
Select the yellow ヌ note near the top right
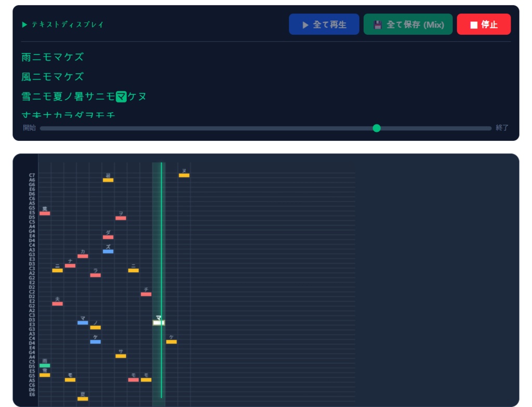click(185, 176)
